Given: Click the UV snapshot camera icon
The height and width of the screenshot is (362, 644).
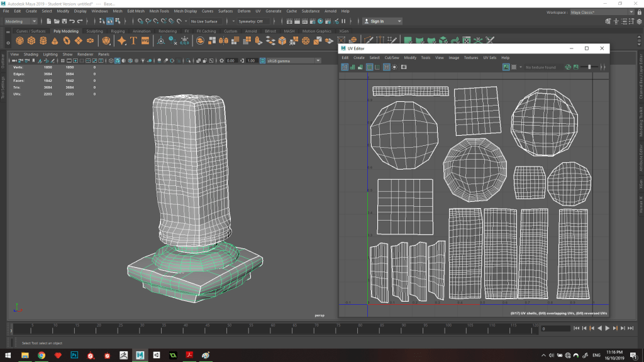Looking at the screenshot, I should (x=404, y=67).
